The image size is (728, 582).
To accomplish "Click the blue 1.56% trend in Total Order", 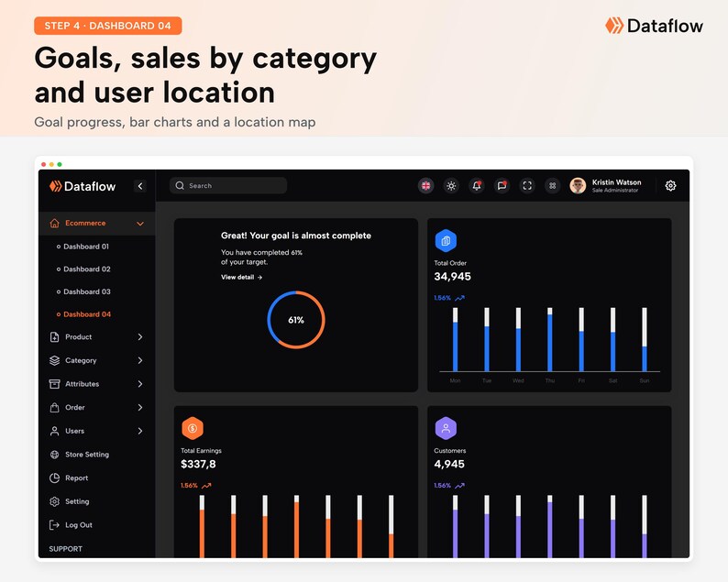I will [x=449, y=298].
